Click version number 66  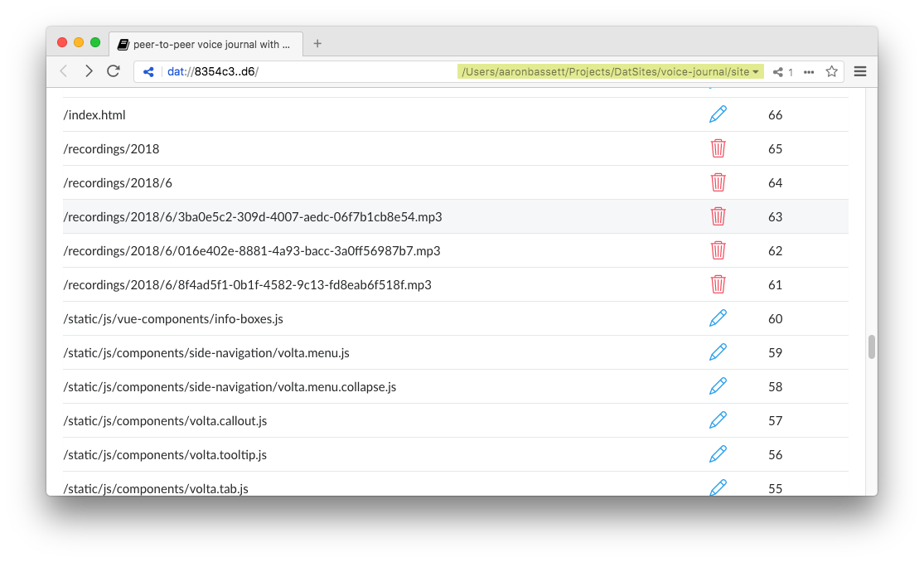tap(776, 115)
